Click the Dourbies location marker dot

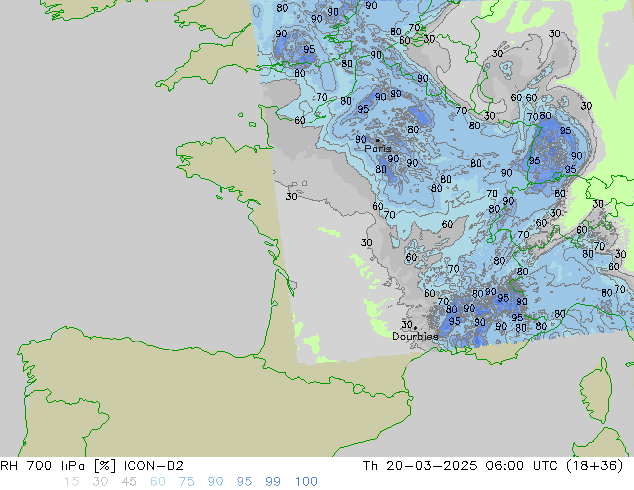click(x=414, y=327)
